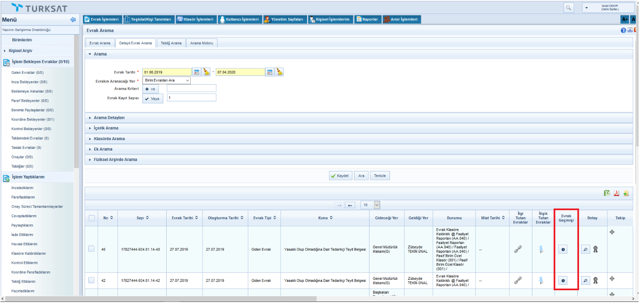Toggle select-all checkbox in table header
Viewport: 644px width, 304px height.
coord(92,218)
